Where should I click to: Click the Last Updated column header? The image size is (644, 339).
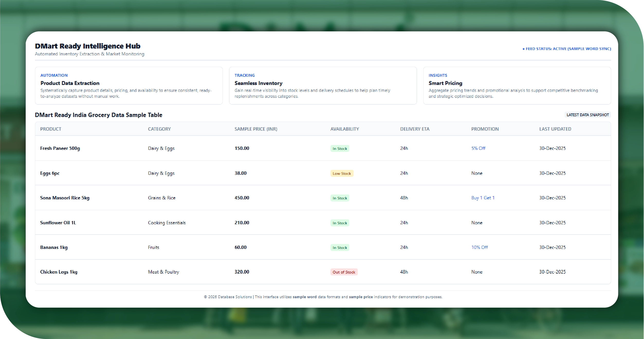coord(555,129)
